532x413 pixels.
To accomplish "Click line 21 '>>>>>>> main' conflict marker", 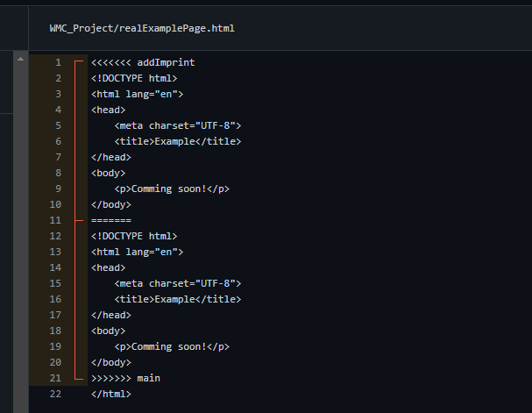I will click(x=125, y=378).
